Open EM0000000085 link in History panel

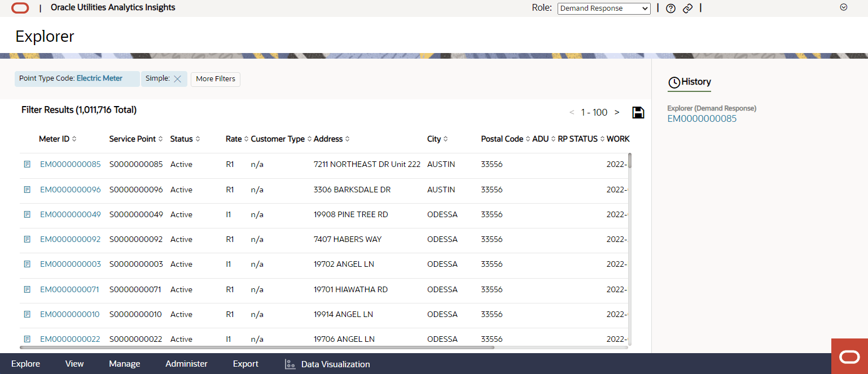click(702, 118)
